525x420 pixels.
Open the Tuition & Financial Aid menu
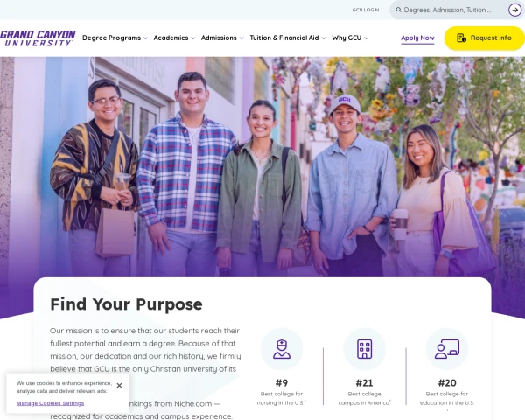pyautogui.click(x=288, y=38)
